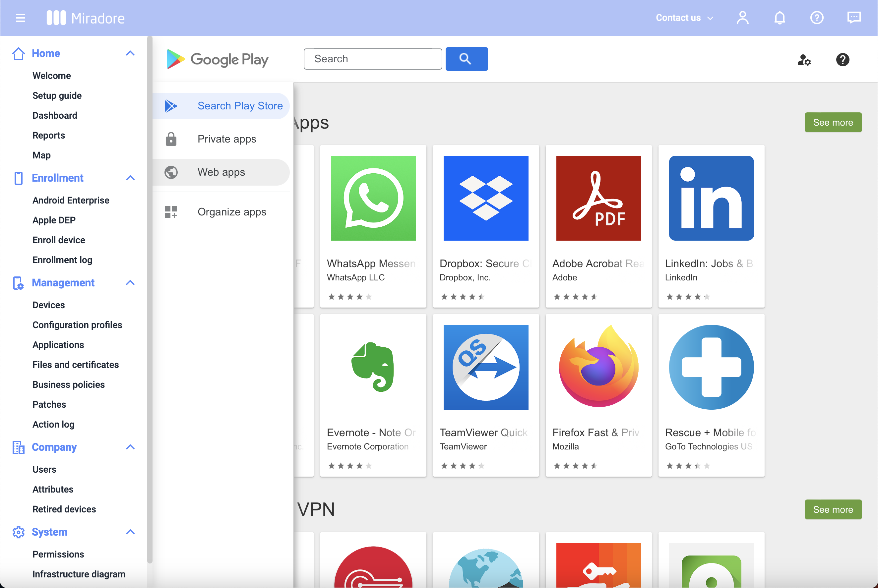Select Search Play Store menu item

[x=240, y=106]
